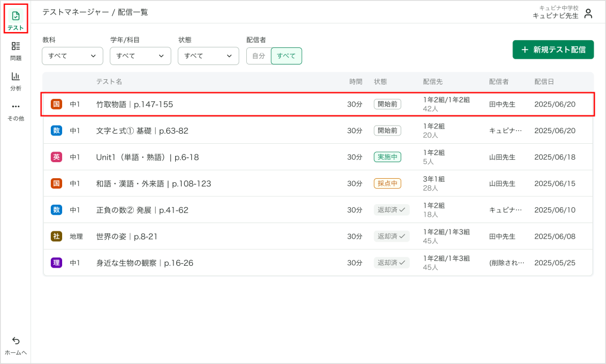Click キュビナビ先生 account name
This screenshot has width=606, height=364.
coord(555,16)
